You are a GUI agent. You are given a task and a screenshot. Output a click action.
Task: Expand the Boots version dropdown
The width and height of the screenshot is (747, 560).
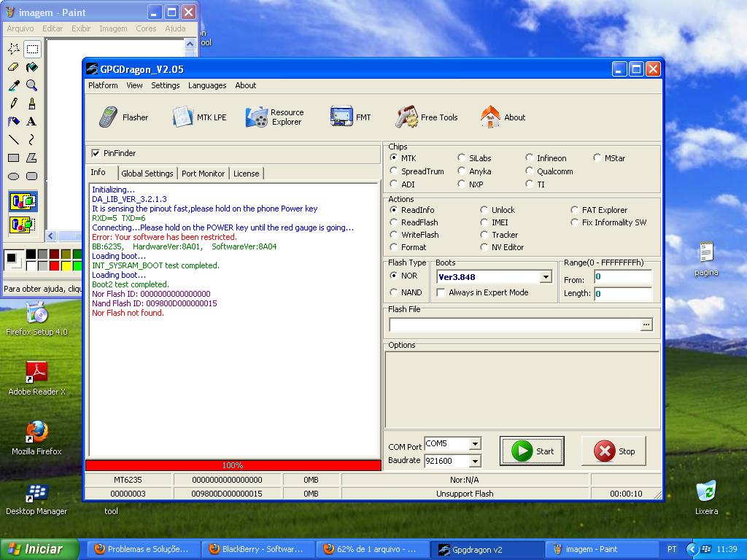point(546,276)
